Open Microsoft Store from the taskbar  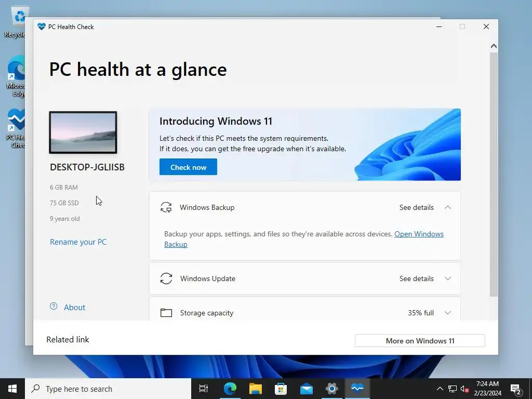pyautogui.click(x=281, y=389)
